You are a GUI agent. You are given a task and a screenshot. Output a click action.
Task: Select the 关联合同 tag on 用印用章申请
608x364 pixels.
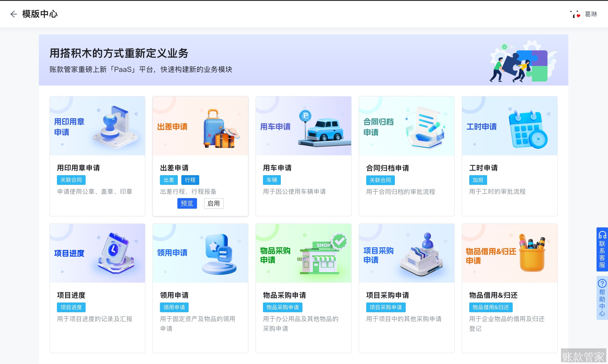click(x=71, y=180)
